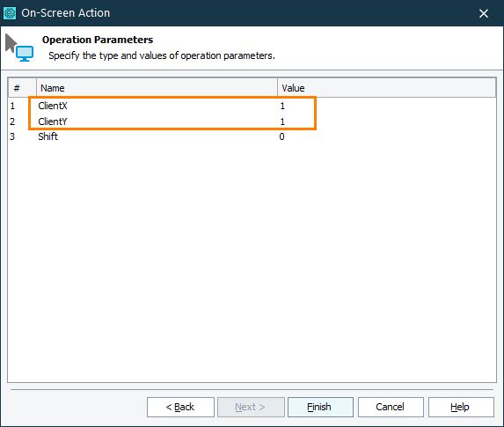Click the Value column header

pyautogui.click(x=387, y=88)
